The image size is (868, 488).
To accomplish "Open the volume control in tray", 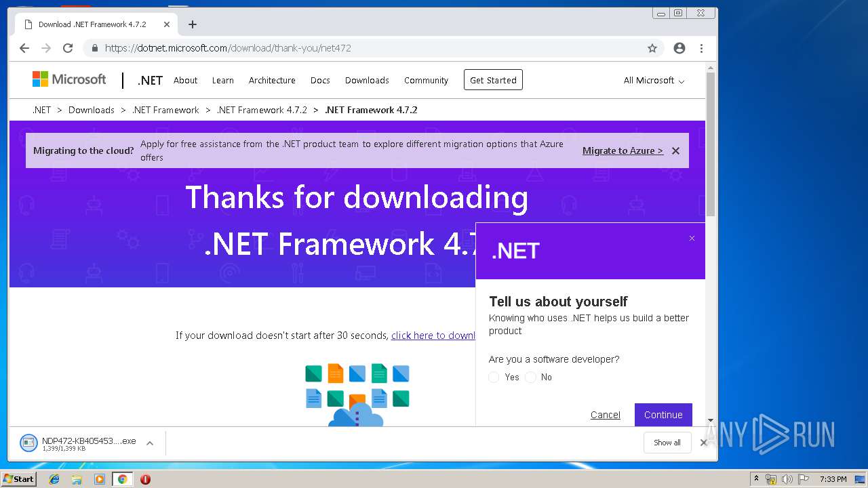I will coord(787,479).
